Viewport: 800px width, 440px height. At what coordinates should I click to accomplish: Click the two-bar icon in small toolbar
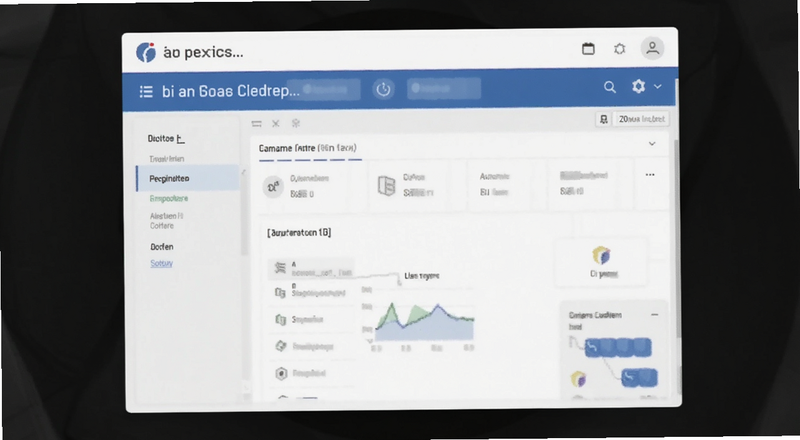pos(257,124)
